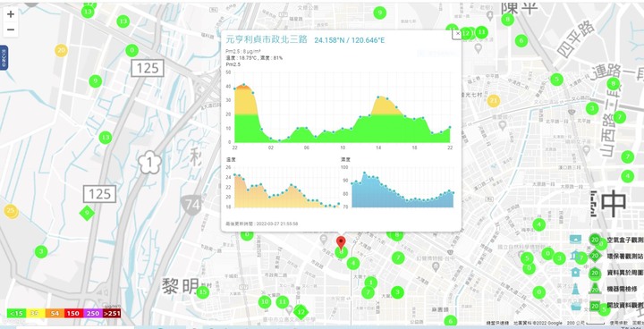Select the yellow sensor marker showing 20

pos(61,51)
